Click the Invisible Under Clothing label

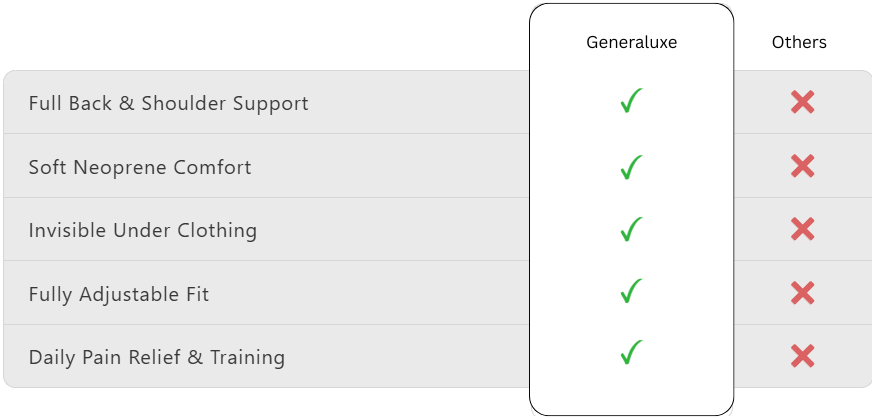(143, 230)
